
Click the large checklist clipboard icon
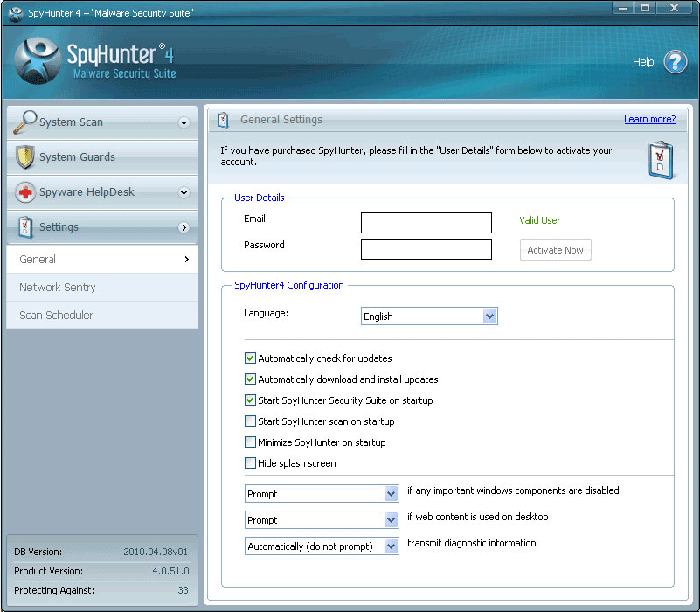661,159
